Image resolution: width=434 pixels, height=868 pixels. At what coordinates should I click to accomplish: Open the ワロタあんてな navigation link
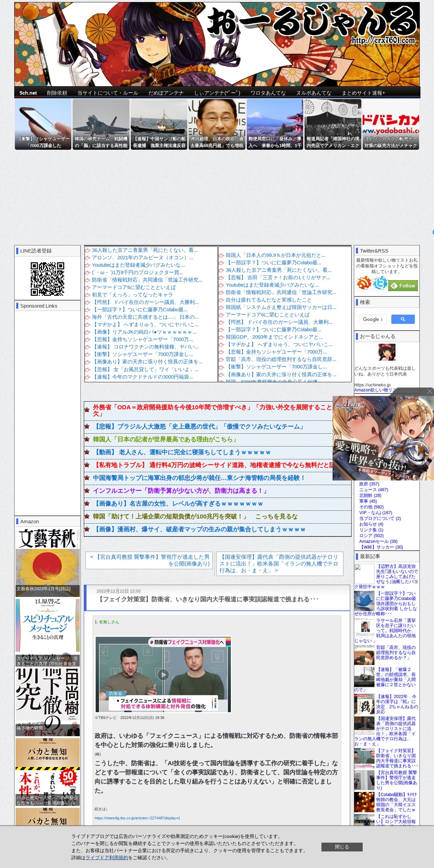click(x=268, y=93)
